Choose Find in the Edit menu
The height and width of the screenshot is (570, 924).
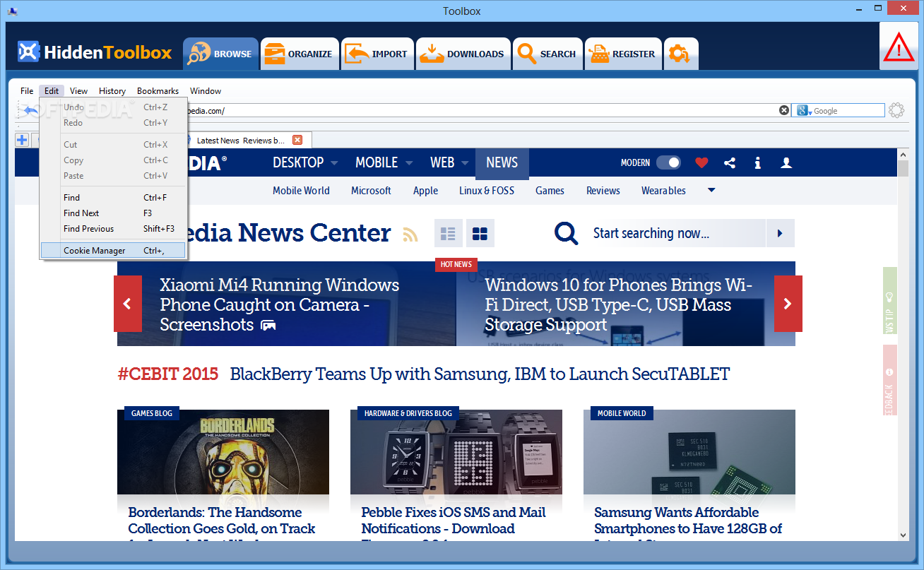tap(113, 198)
